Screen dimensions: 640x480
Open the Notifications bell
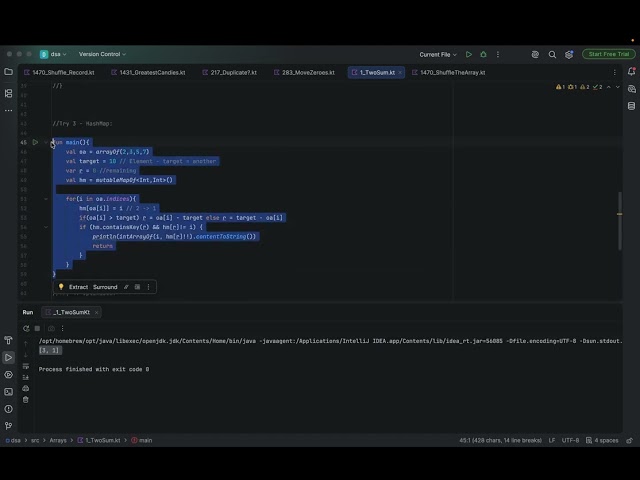(631, 71)
